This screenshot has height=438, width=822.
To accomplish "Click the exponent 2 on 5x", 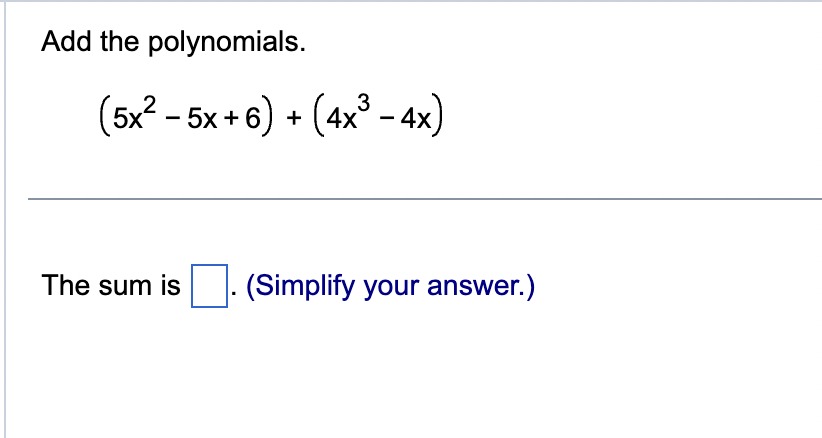I will coord(149,107).
